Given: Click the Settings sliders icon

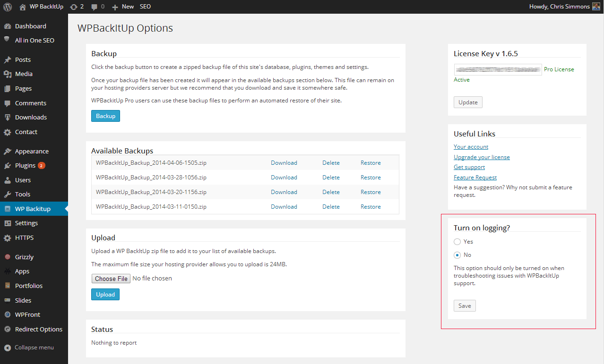Looking at the screenshot, I should click(7, 223).
